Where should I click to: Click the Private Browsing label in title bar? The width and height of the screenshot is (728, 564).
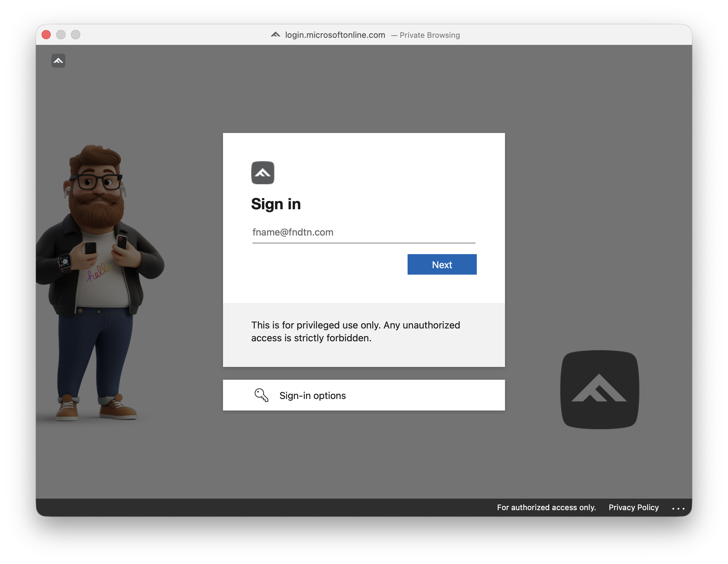tap(429, 35)
